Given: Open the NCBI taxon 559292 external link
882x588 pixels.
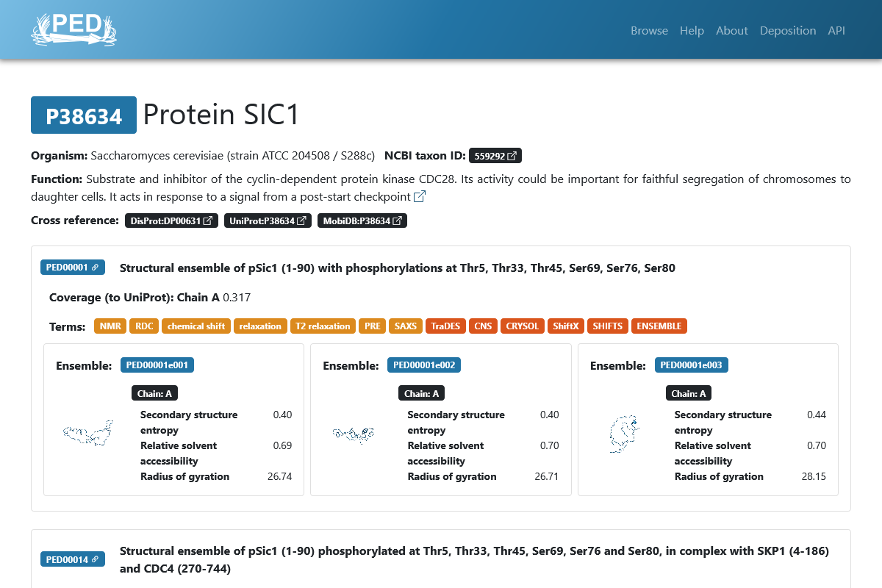Looking at the screenshot, I should point(495,156).
